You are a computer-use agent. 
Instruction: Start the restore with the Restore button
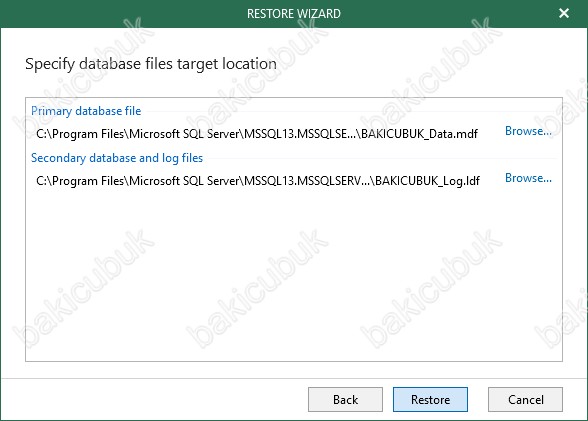coord(430,400)
